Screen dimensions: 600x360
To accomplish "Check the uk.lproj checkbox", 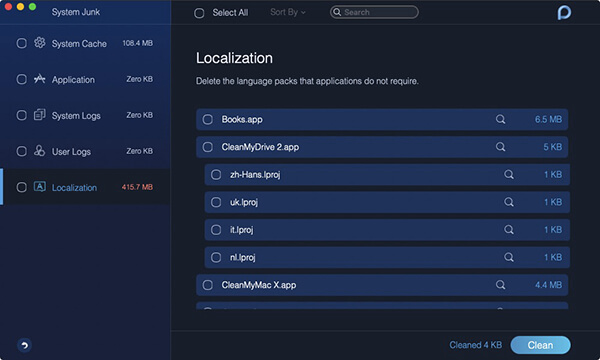I will [x=216, y=202].
